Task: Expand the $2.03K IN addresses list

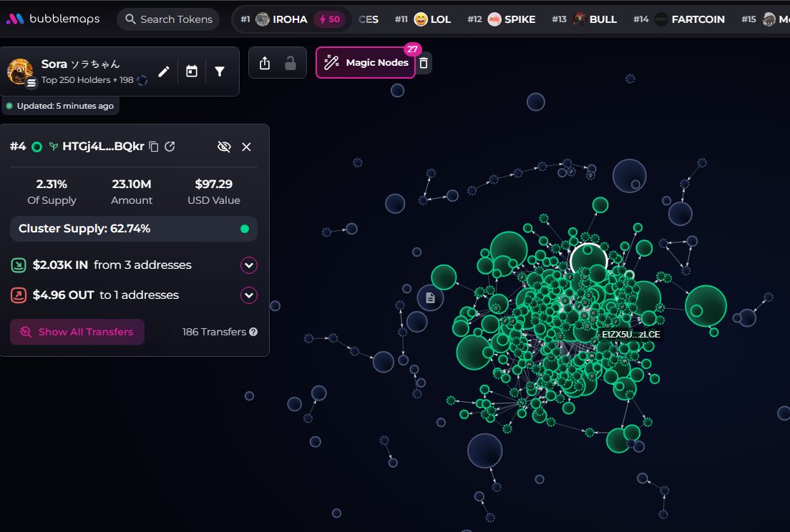Action: coord(249,265)
